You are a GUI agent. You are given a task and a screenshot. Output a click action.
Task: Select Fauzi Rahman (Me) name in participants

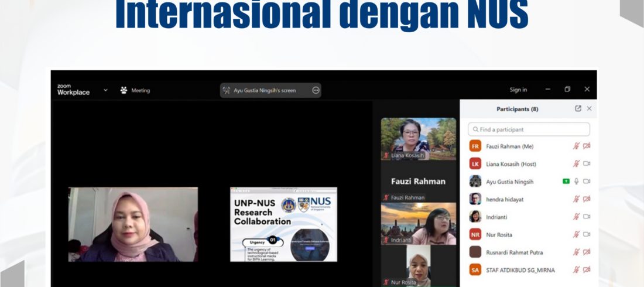[510, 146]
